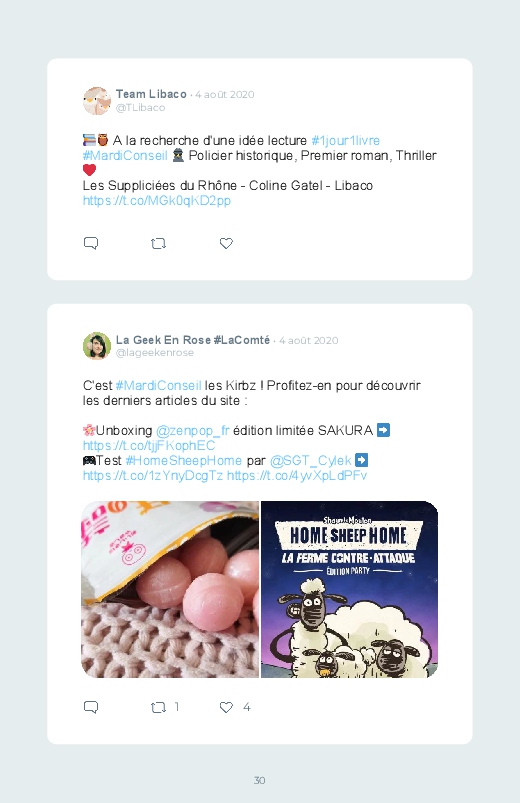Follow the https://t.co/1zYnyDcgTz link
This screenshot has width=520, height=803.
coord(153,476)
